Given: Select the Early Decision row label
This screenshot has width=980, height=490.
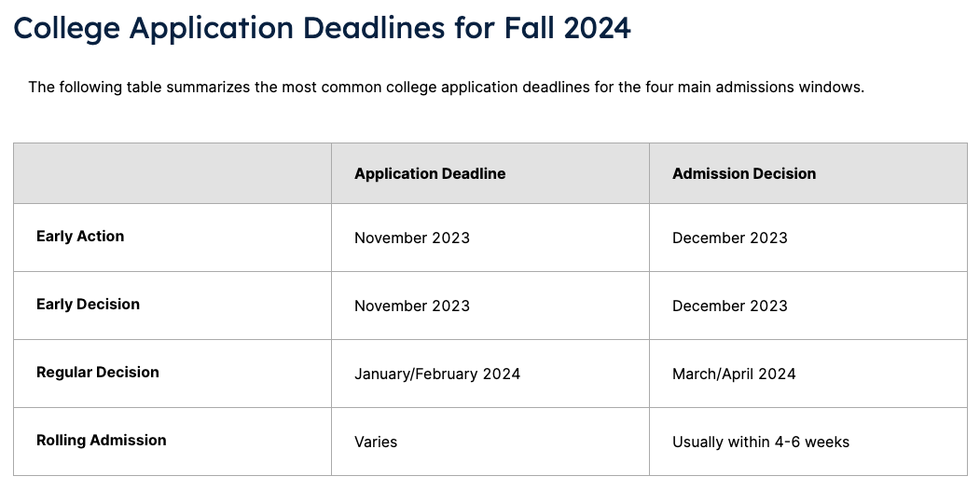Looking at the screenshot, I should pos(89,305).
